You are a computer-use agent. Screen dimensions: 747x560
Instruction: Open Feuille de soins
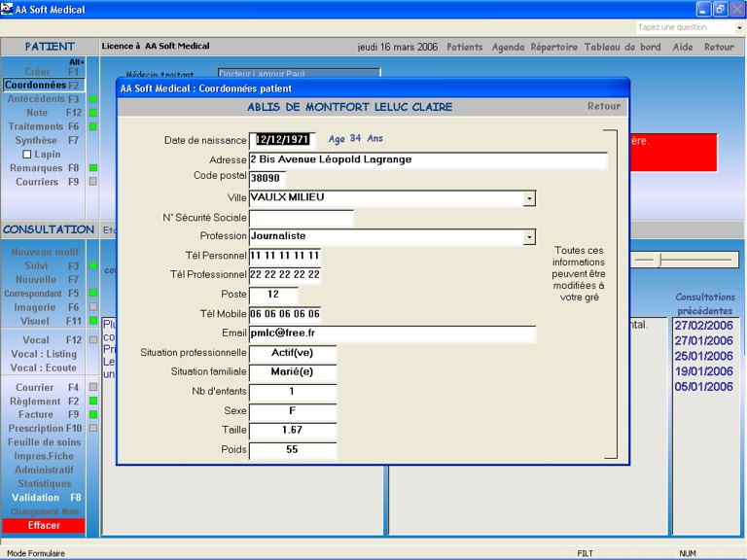point(45,442)
